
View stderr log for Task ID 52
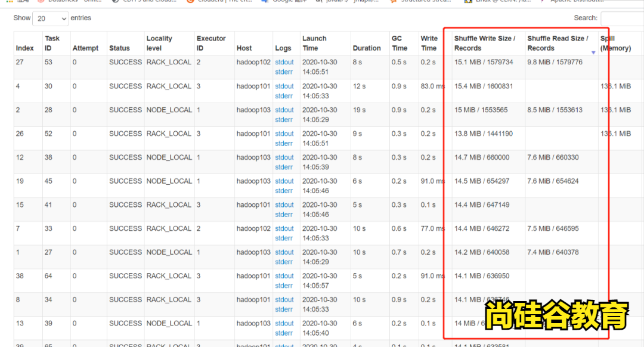(x=284, y=144)
